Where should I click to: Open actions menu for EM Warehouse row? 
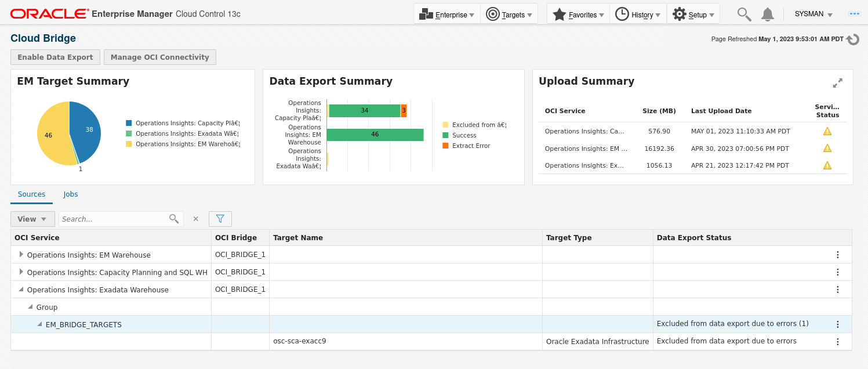tap(837, 255)
